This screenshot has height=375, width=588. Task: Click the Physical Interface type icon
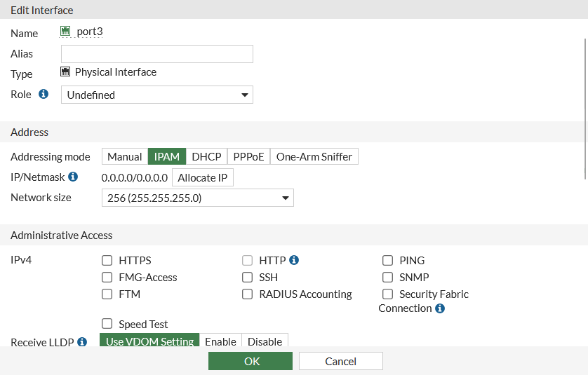pos(66,72)
